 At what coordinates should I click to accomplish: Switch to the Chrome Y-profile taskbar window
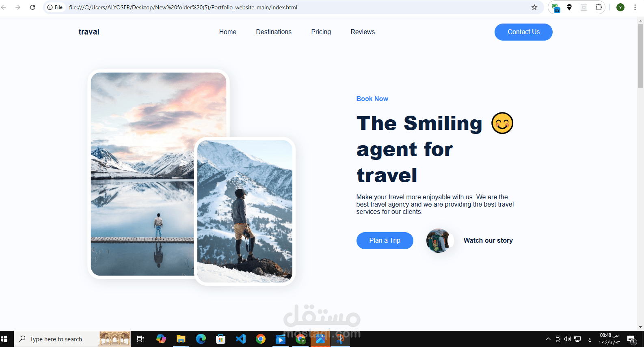tap(300, 339)
